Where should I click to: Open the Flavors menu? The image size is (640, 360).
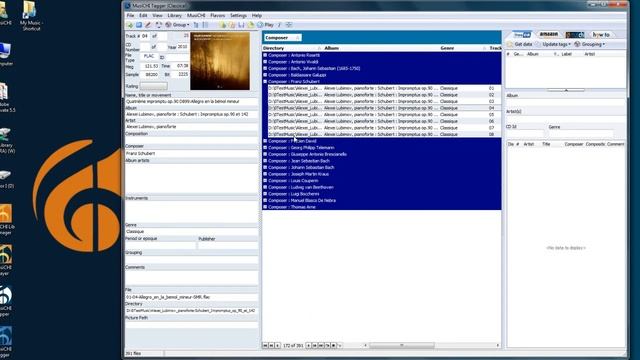click(x=218, y=16)
